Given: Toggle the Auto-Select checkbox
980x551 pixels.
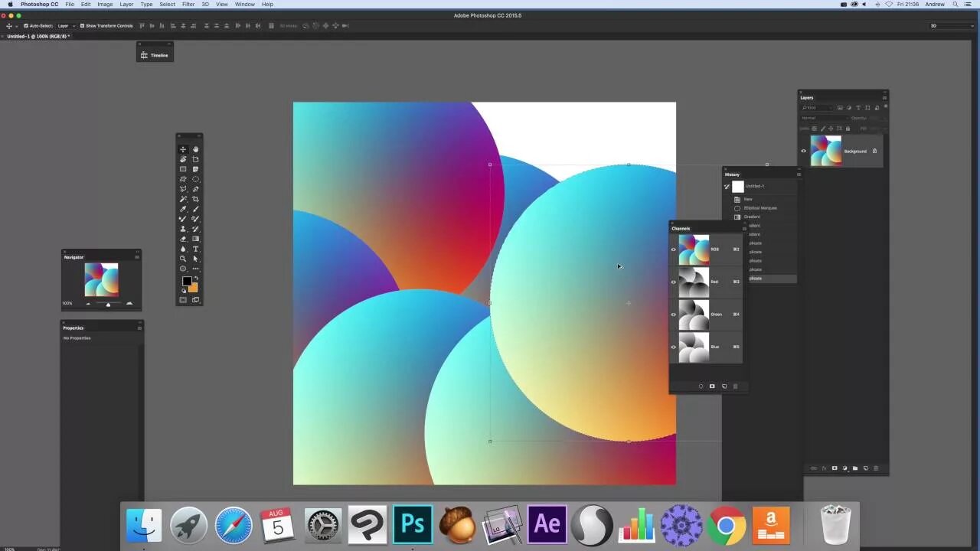Looking at the screenshot, I should [x=26, y=26].
